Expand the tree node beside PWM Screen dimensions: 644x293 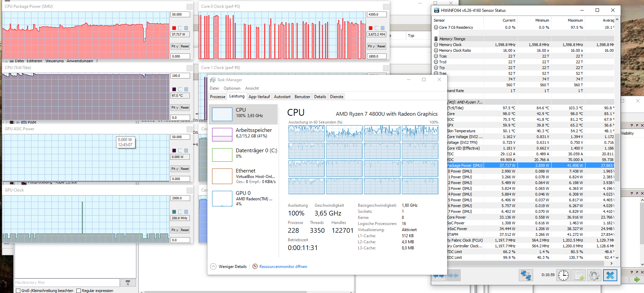click(18, 122)
